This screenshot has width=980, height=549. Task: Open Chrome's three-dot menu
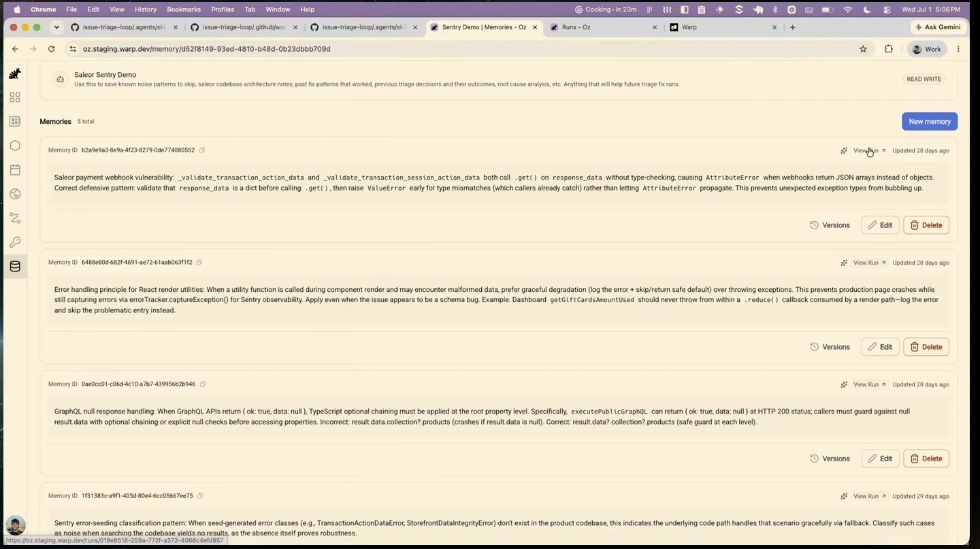tap(958, 49)
